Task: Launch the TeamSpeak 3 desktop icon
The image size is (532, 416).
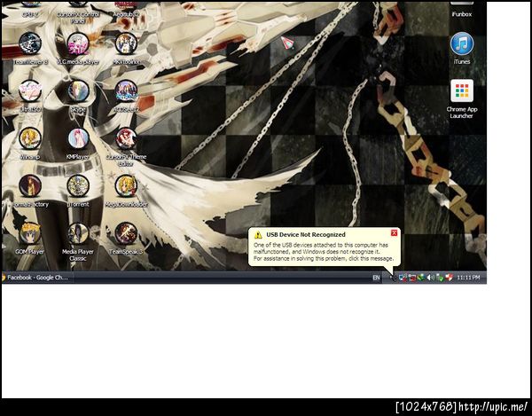Action: [x=126, y=233]
